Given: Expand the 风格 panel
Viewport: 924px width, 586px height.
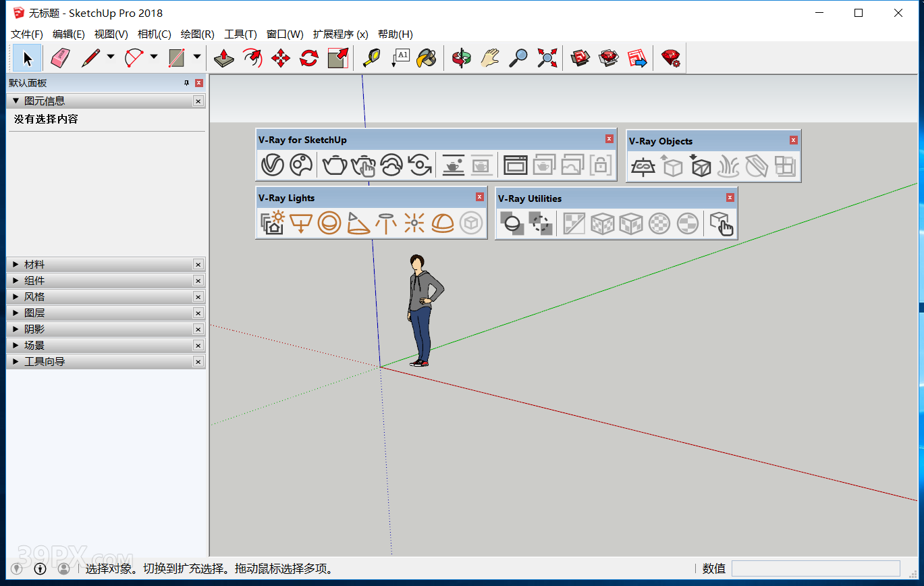Looking at the screenshot, I should tap(16, 297).
